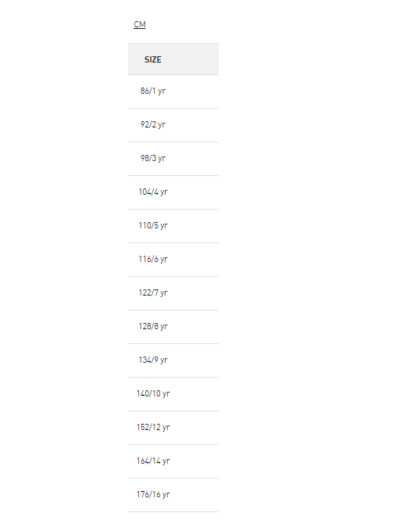Select the 110/5 yr size row
This screenshot has width=400, height=520.
(x=173, y=226)
